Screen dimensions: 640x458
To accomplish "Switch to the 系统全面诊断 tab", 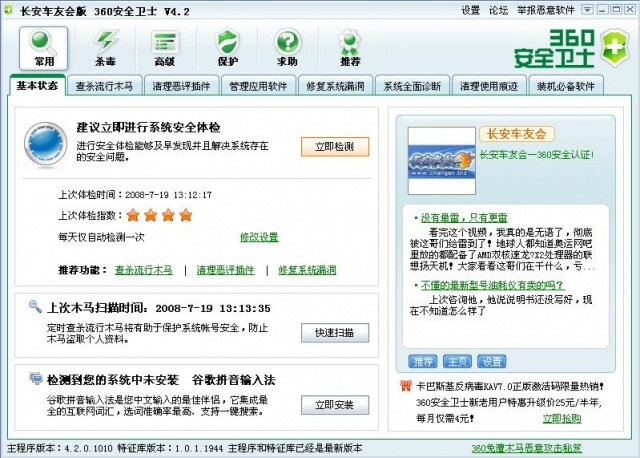I will click(x=412, y=86).
